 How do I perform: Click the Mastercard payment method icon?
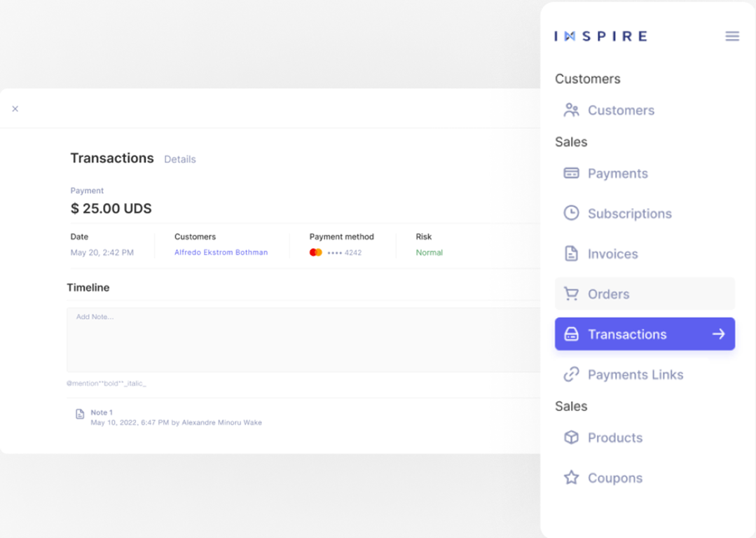(316, 252)
